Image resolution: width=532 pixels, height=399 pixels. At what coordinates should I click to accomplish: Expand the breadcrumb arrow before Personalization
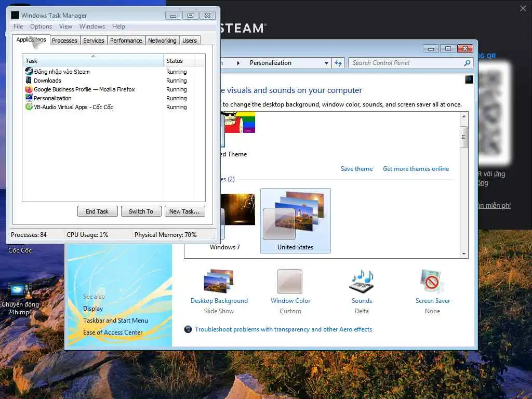pyautogui.click(x=238, y=63)
